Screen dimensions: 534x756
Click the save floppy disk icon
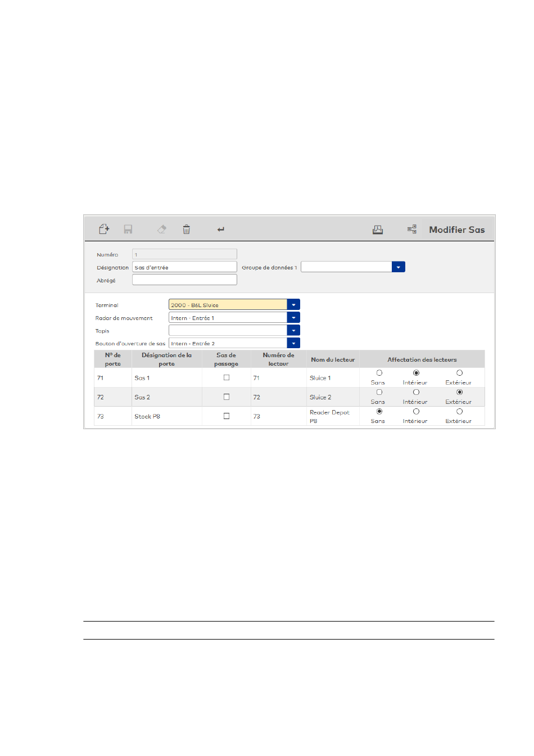click(128, 229)
